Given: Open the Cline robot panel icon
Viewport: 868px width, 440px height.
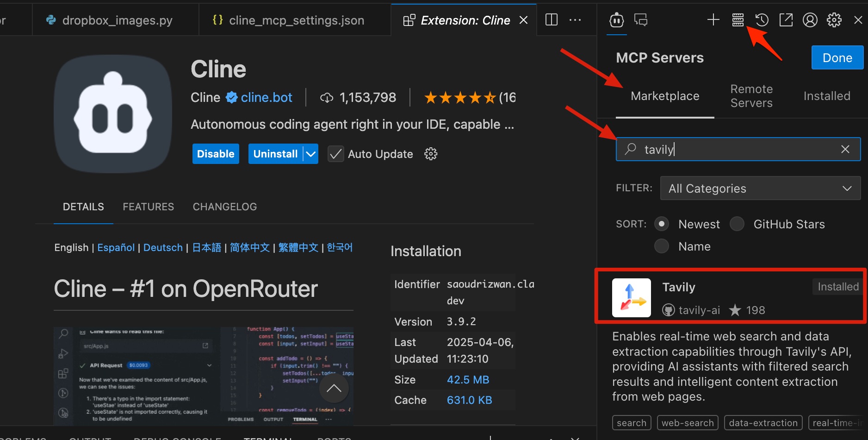Looking at the screenshot, I should click(617, 20).
